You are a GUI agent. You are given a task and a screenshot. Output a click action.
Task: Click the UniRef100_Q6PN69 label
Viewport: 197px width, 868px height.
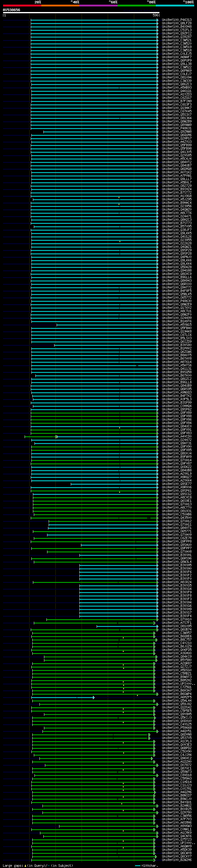click(177, 71)
